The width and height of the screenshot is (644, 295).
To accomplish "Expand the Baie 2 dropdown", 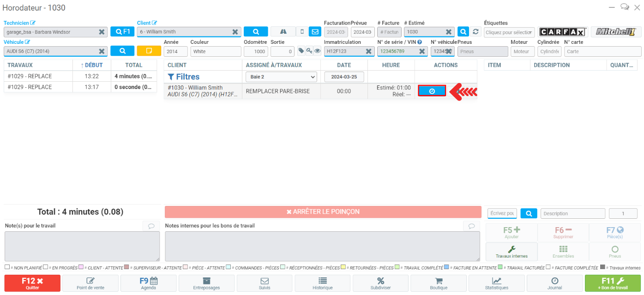I will (x=281, y=77).
